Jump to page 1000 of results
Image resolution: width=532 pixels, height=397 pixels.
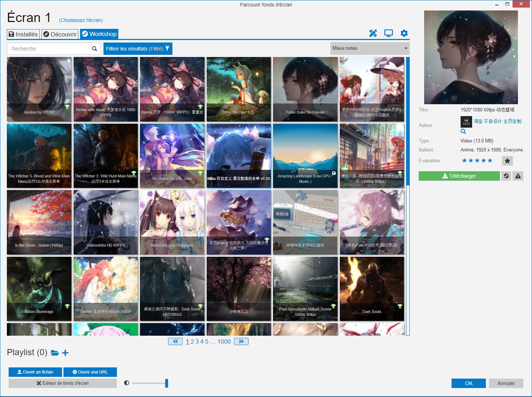224,341
